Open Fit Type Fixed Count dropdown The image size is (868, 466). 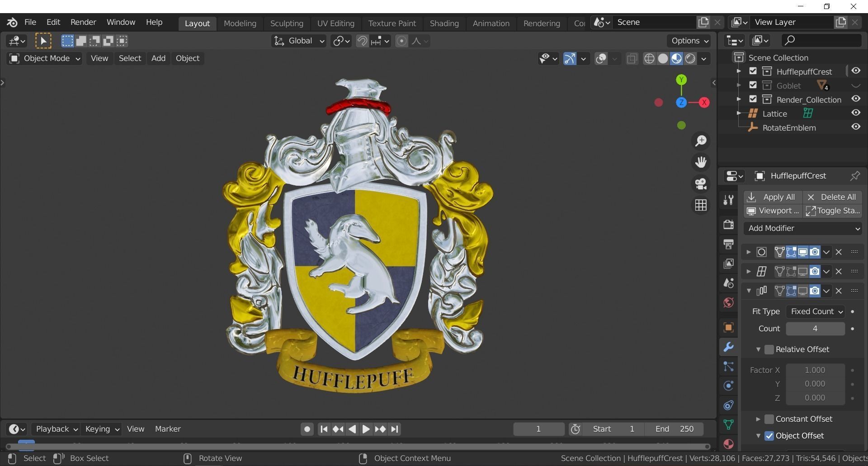(816, 311)
